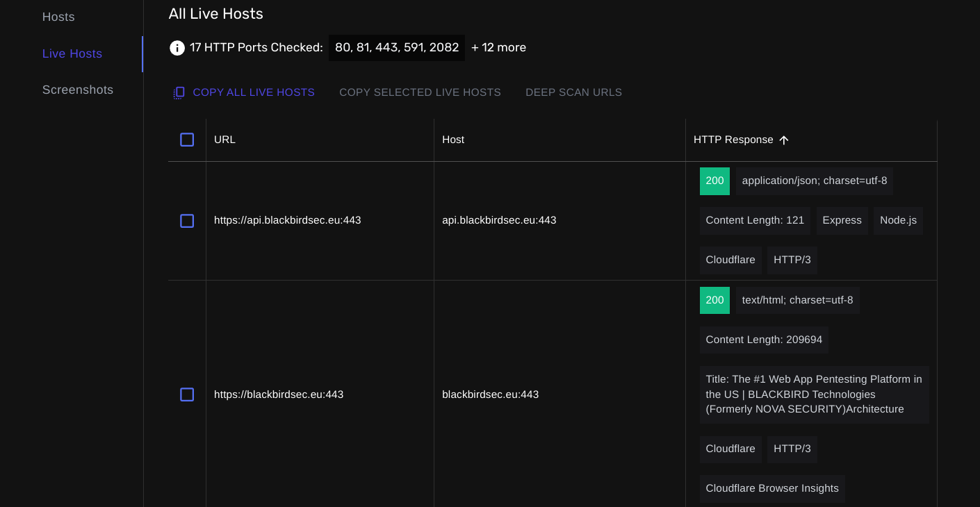Click the sort arrow next to HTTP Response

[x=784, y=140]
